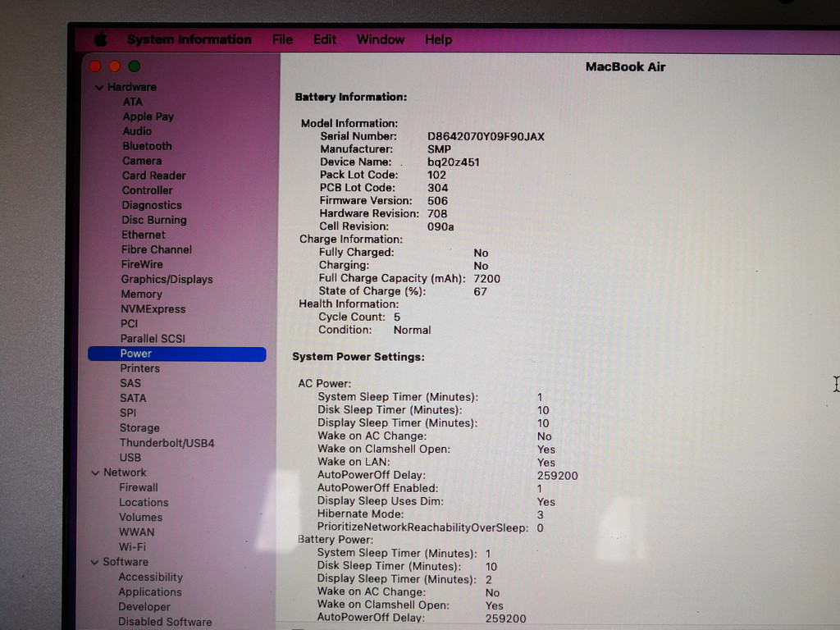Select Firewall under Network
840x630 pixels.
tap(138, 487)
